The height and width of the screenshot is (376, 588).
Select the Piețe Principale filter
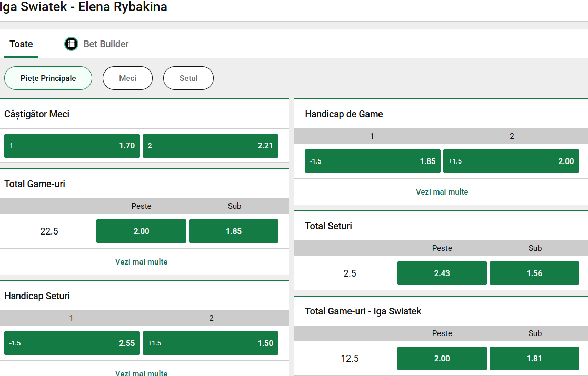pos(48,78)
